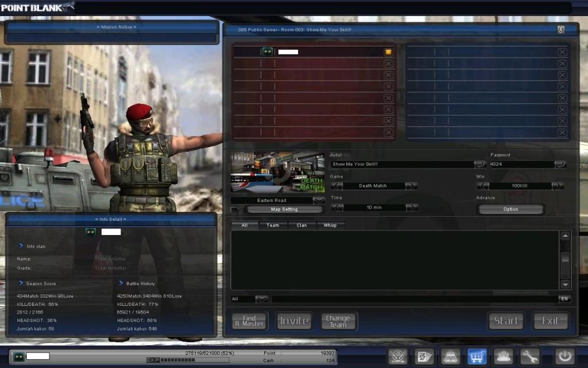The image size is (588, 368).
Task: Click the rank badge in Info Detail panel
Action: tap(90, 232)
